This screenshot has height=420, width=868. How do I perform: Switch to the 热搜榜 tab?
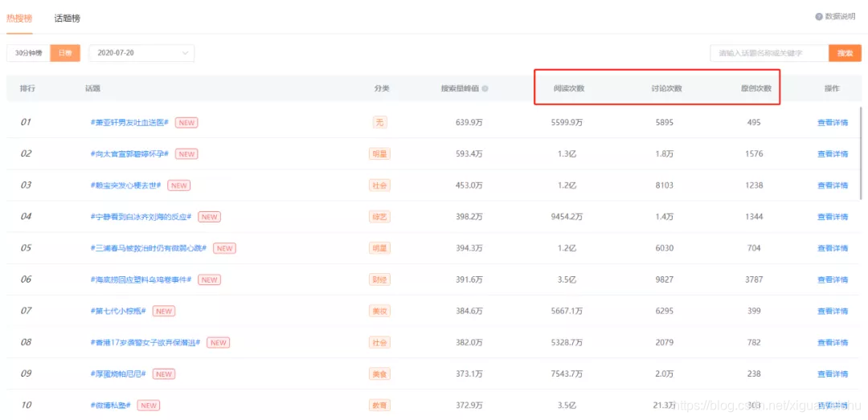19,18
